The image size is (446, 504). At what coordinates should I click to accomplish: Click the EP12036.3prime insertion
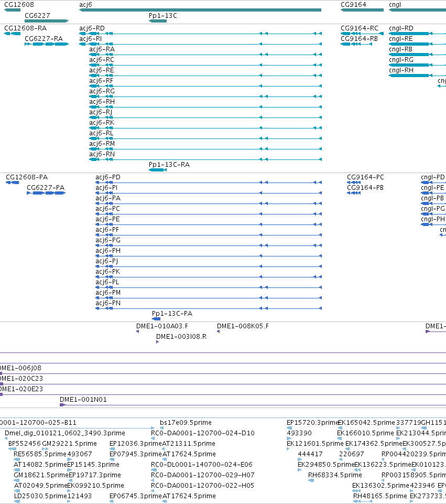112,449
